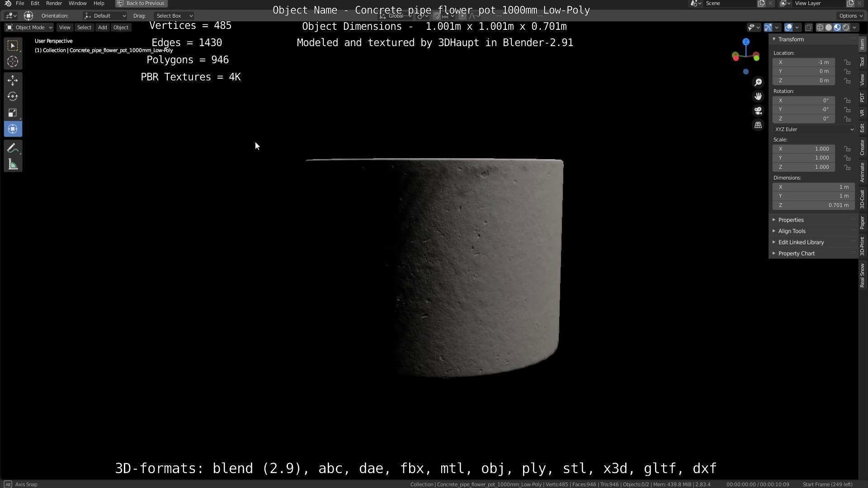Open the File menu
Screen dimensions: 868x488
click(20, 3)
